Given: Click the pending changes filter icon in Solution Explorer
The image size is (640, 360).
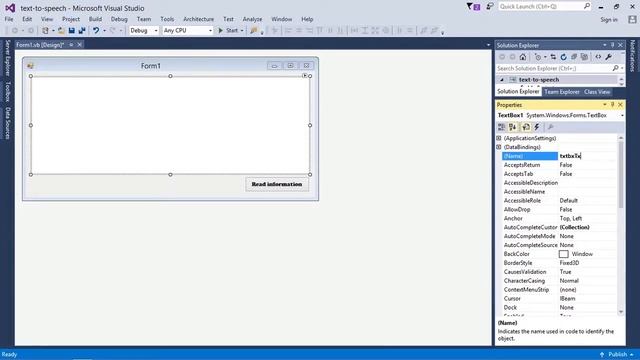Looking at the screenshot, I should point(538,57).
